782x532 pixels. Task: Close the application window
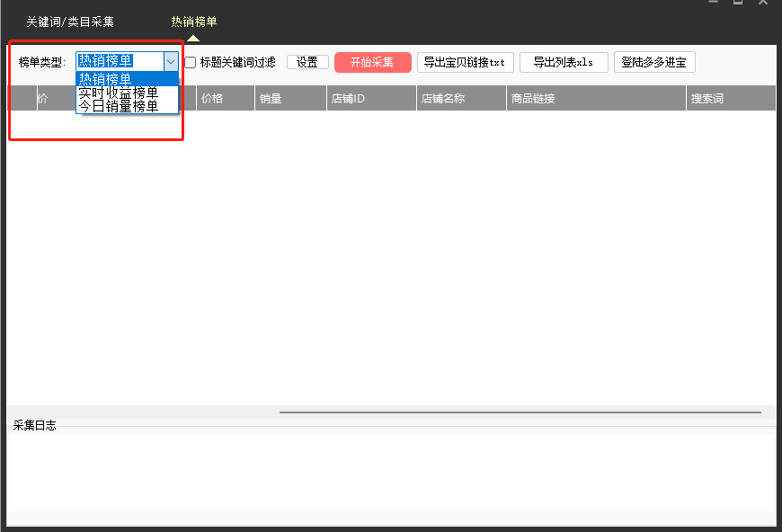pyautogui.click(x=762, y=2)
